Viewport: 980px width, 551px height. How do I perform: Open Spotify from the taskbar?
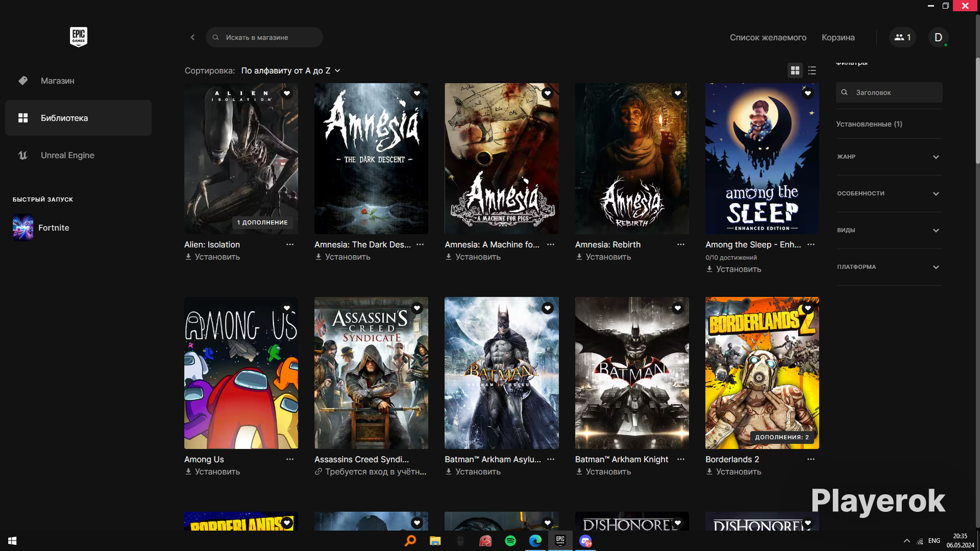(510, 541)
